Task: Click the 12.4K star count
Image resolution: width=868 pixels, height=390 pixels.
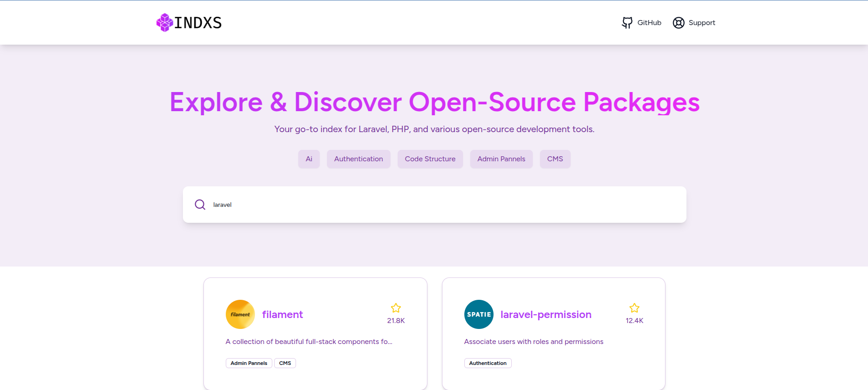Action: [634, 321]
